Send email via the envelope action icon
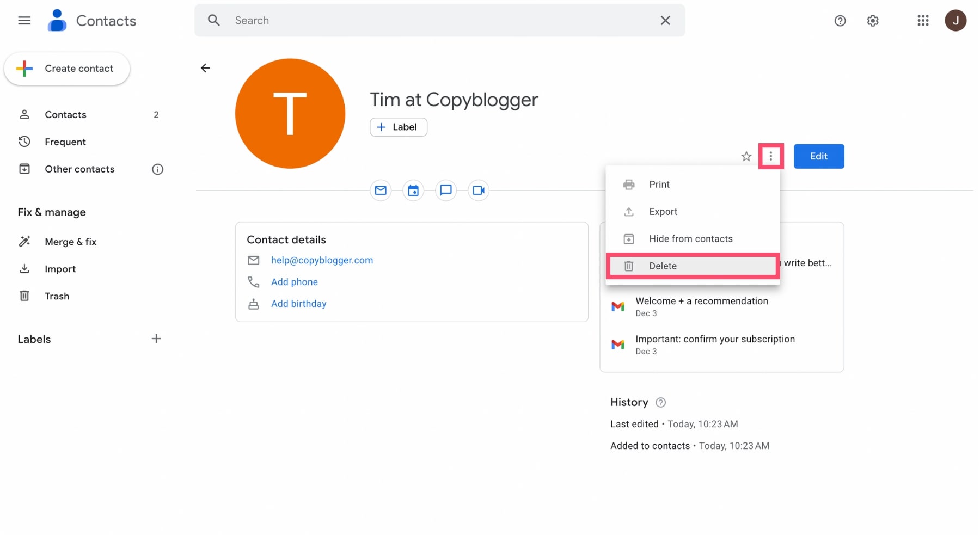 point(381,190)
